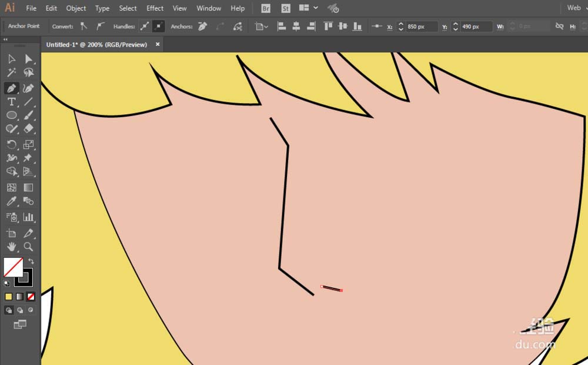The width and height of the screenshot is (588, 365).
Task: Open the Edit menu
Action: click(x=51, y=8)
